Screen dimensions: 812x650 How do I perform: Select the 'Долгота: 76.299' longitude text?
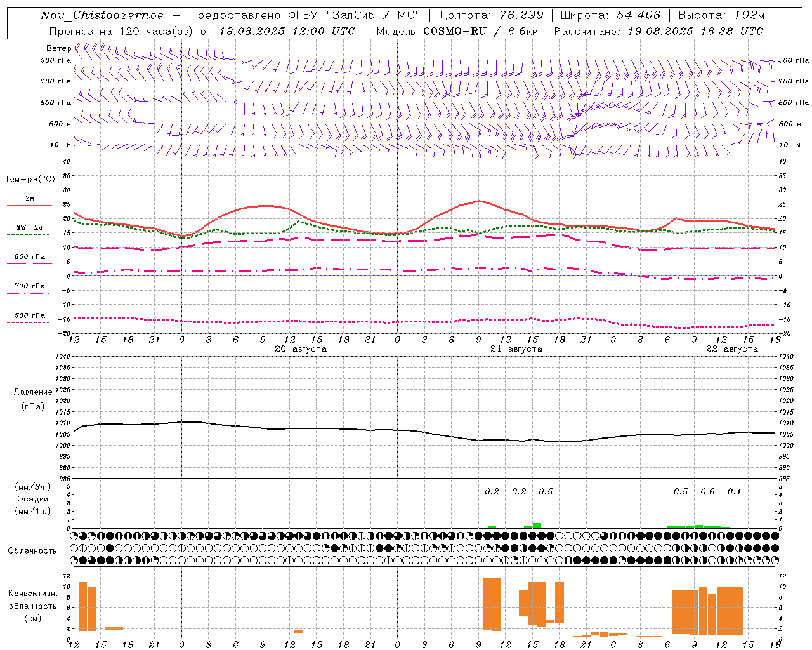tap(492, 15)
